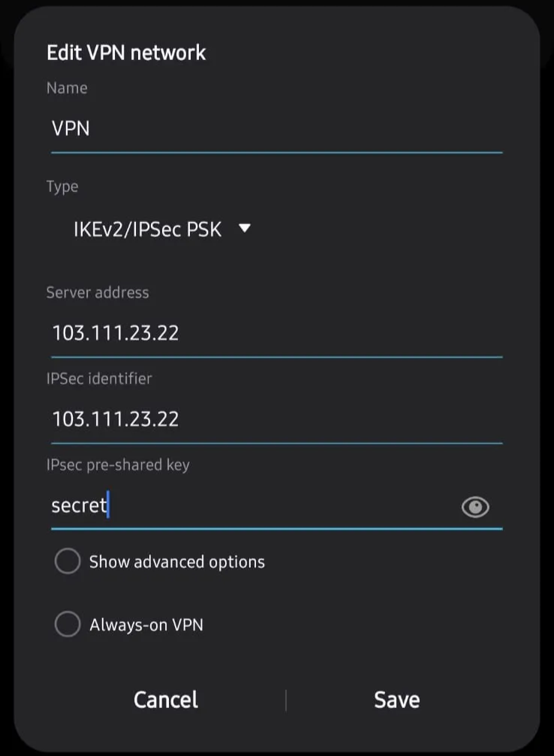Tap the Show advanced options label text
This screenshot has height=756, width=554.
(x=177, y=562)
